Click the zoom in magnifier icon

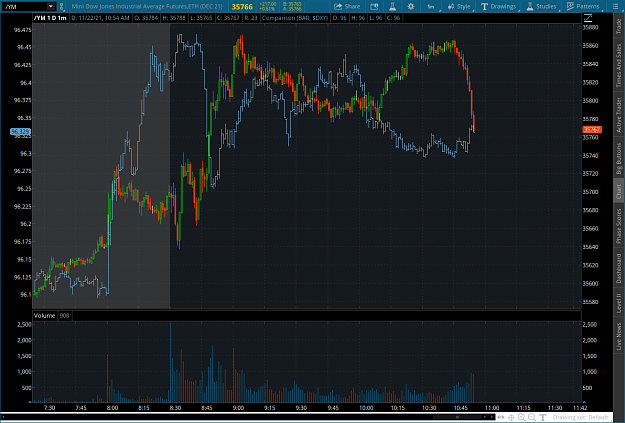[x=521, y=417]
